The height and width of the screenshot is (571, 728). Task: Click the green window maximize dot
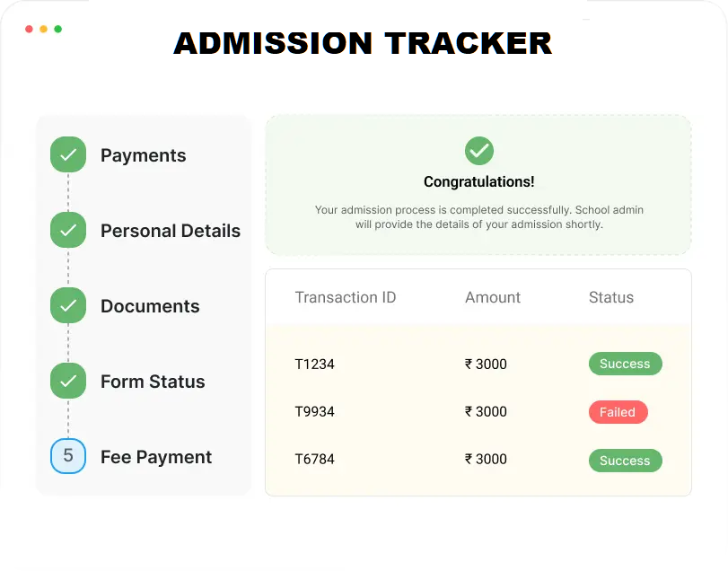point(58,29)
